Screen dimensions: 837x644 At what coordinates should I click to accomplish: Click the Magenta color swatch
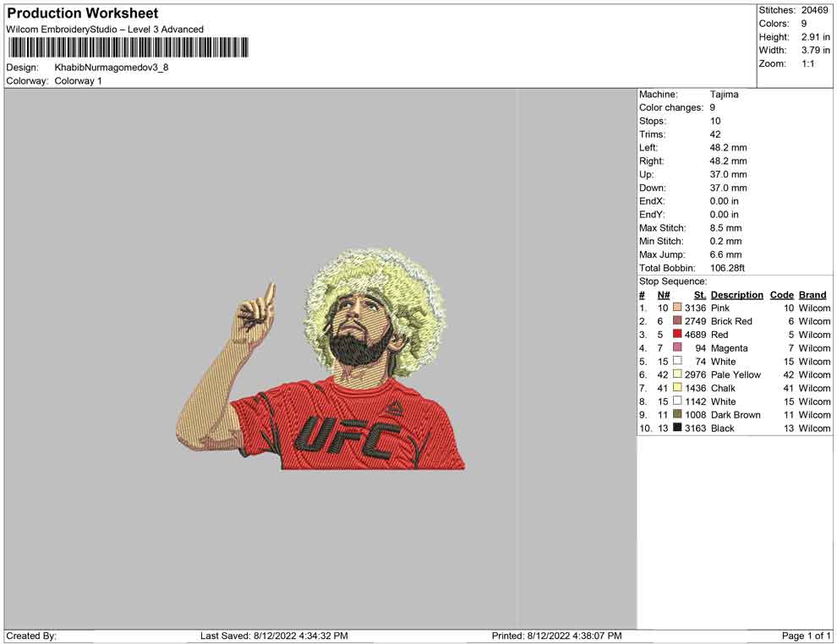tap(677, 347)
